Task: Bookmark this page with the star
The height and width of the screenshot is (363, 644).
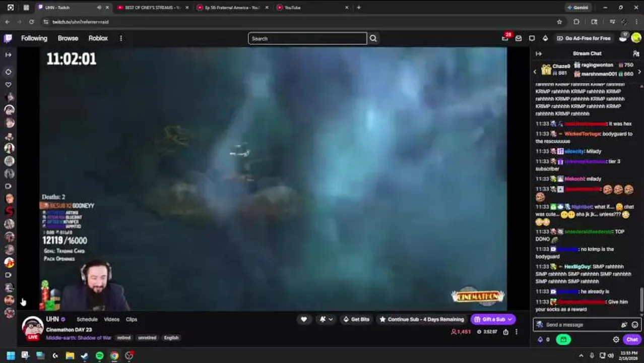Action: coord(559,22)
